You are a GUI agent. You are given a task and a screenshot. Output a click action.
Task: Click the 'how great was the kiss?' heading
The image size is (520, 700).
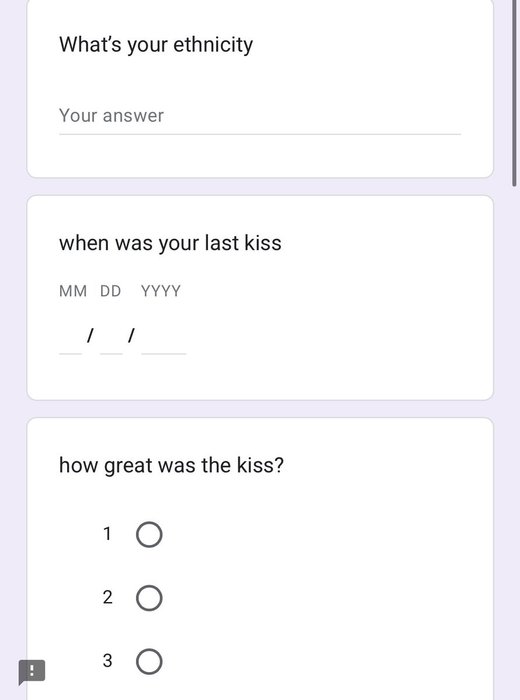171,465
